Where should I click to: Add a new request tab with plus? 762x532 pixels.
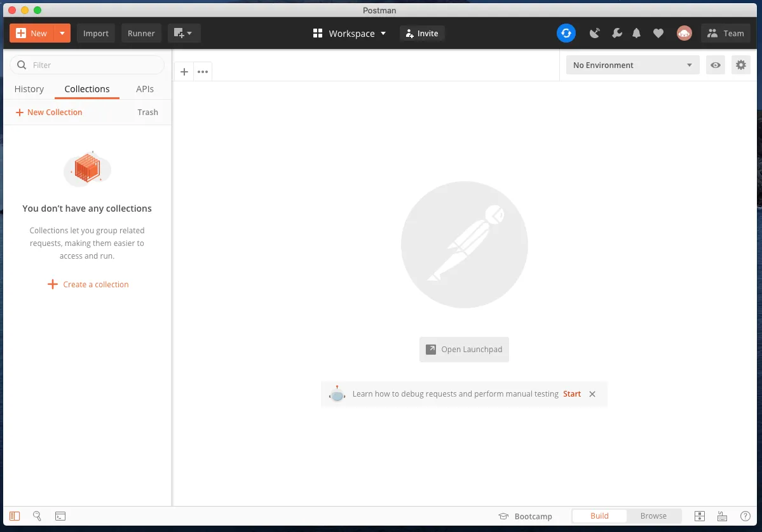pos(184,72)
